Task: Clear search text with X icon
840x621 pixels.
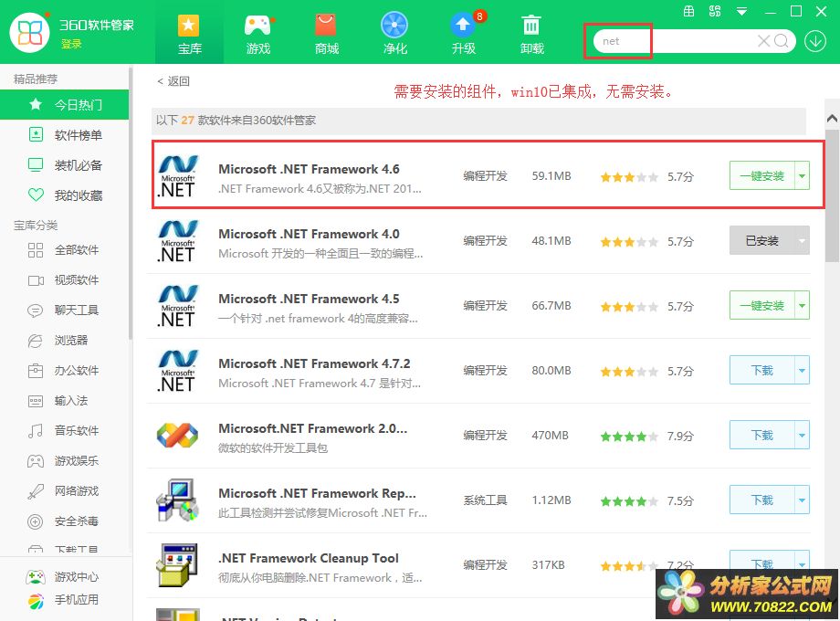Action: pyautogui.click(x=764, y=41)
